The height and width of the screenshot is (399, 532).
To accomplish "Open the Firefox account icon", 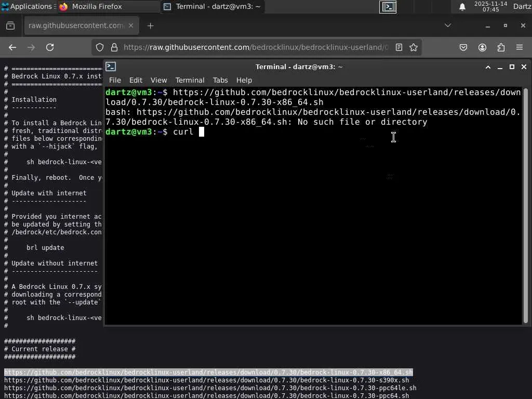I will (x=482, y=47).
